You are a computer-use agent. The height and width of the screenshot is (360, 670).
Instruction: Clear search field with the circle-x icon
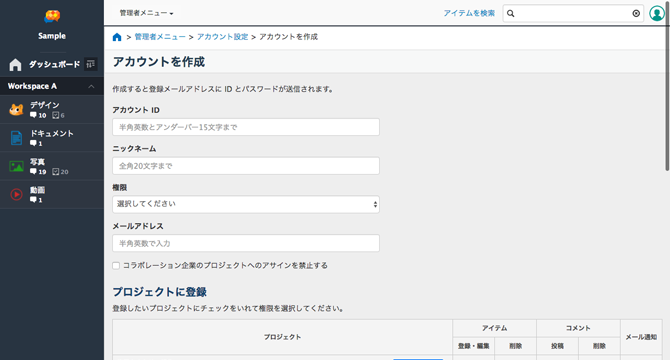(x=636, y=14)
